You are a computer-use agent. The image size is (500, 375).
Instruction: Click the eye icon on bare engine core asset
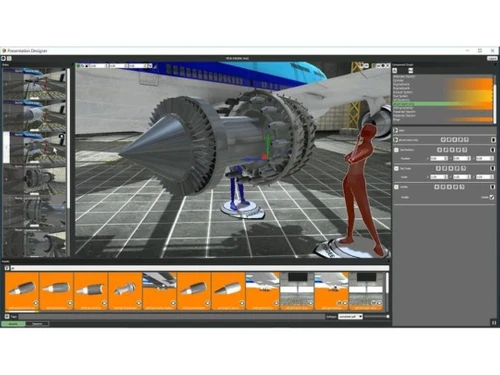[139, 303]
